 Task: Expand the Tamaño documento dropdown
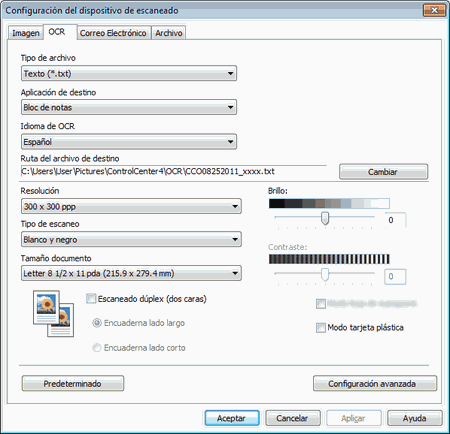coord(131,273)
